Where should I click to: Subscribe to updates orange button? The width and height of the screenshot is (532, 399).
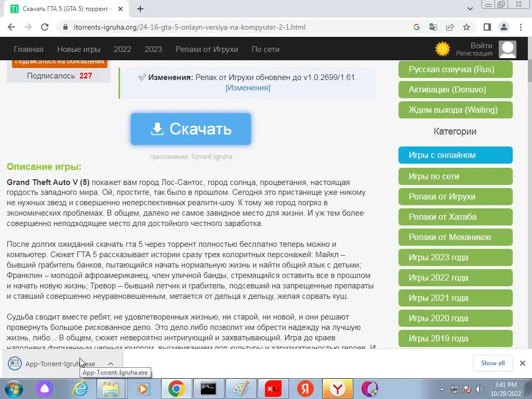[60, 63]
